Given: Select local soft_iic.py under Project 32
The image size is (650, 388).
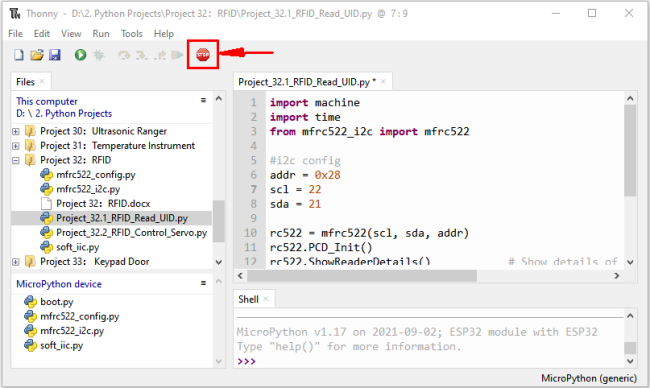Looking at the screenshot, I should point(78,247).
